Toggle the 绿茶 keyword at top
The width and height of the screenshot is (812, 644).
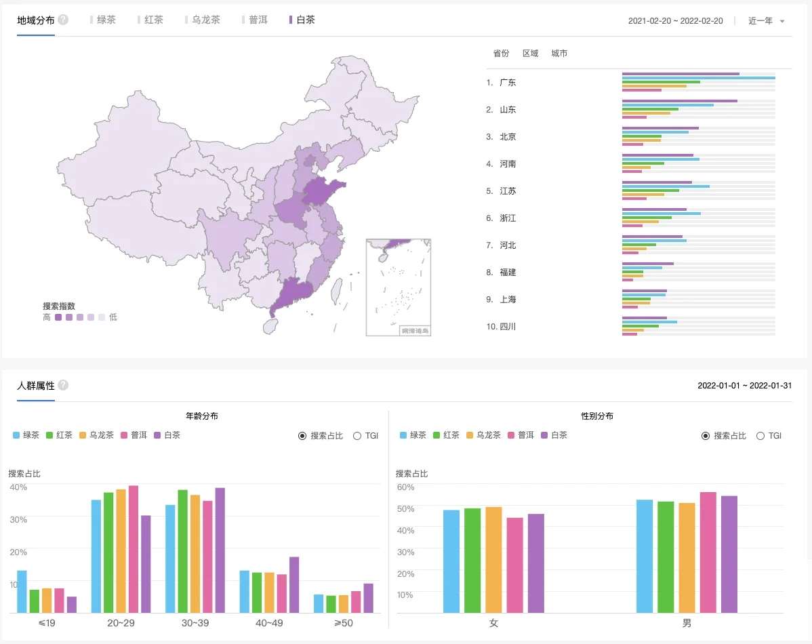click(x=103, y=20)
